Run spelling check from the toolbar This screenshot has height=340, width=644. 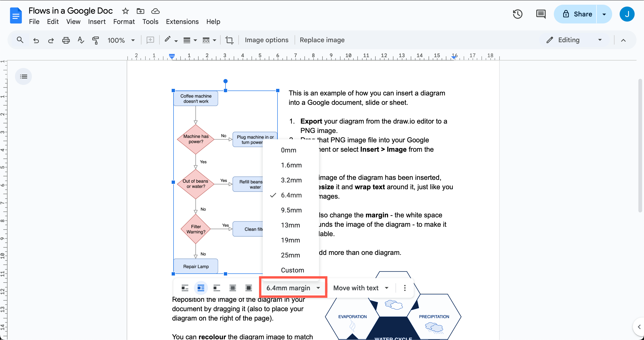click(81, 40)
